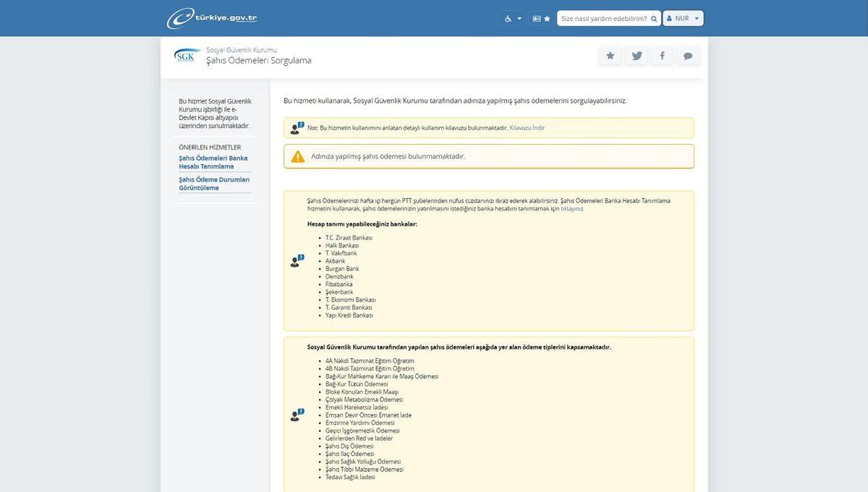
Task: Click the türkiye.gov.tr logo
Action: 212,18
